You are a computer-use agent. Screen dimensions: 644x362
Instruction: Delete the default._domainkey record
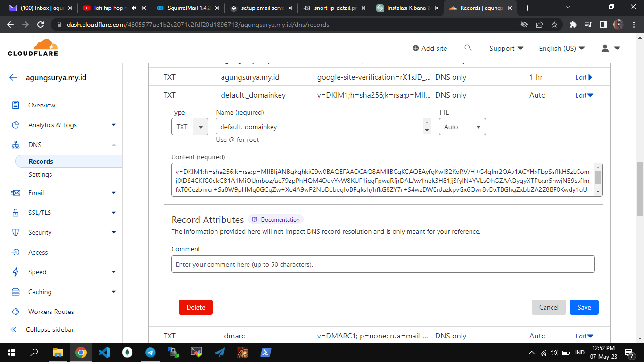pos(195,307)
